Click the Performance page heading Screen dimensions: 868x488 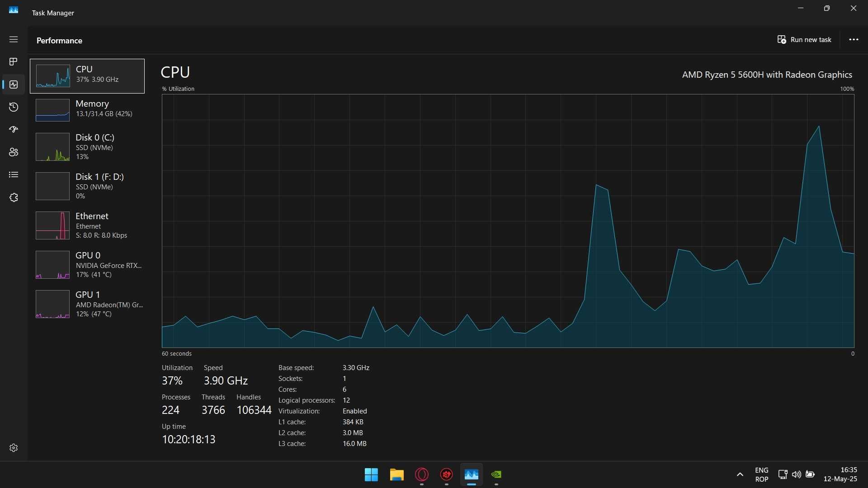point(59,41)
